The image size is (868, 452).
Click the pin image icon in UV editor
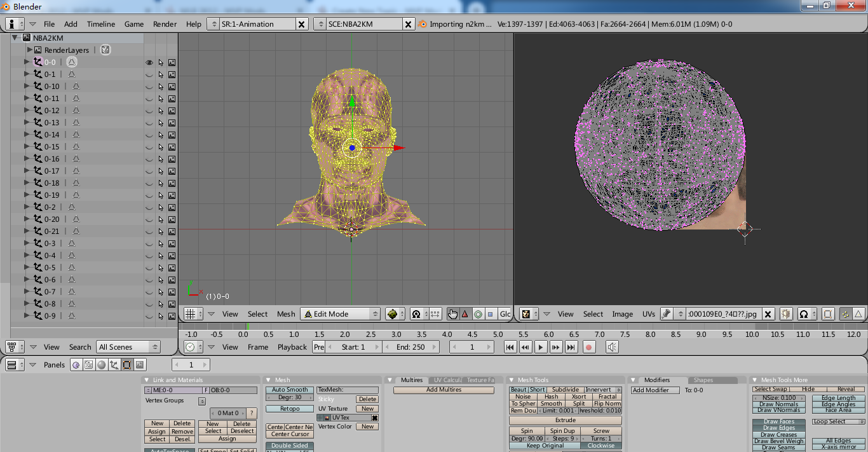pyautogui.click(x=666, y=314)
